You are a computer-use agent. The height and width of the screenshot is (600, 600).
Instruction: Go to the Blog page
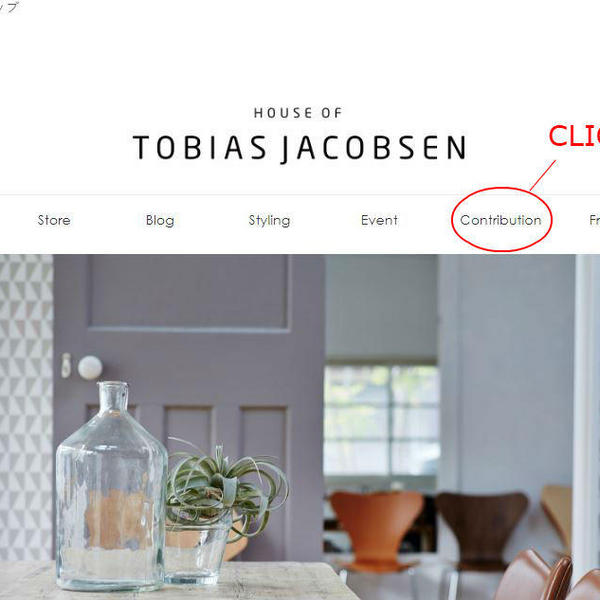[160, 220]
